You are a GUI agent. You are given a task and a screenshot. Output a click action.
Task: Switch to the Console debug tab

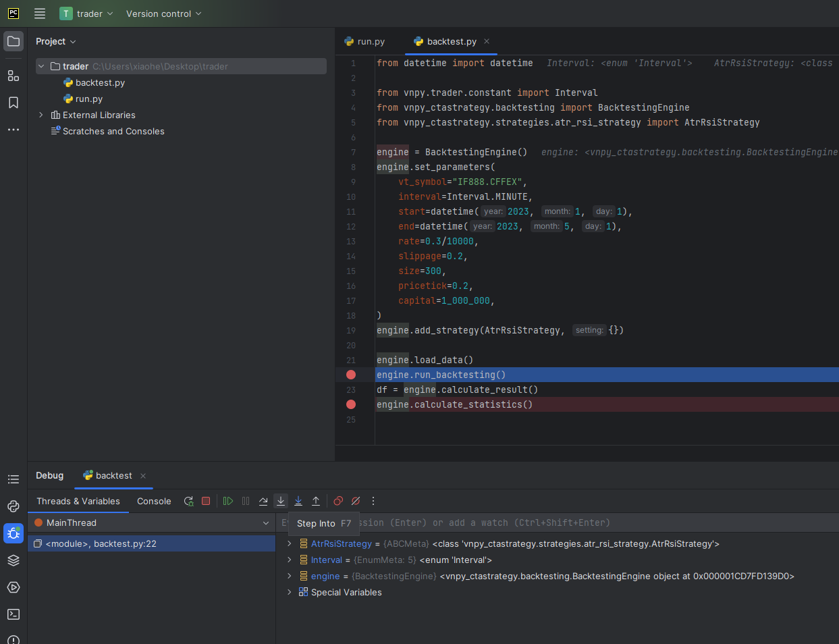point(154,501)
